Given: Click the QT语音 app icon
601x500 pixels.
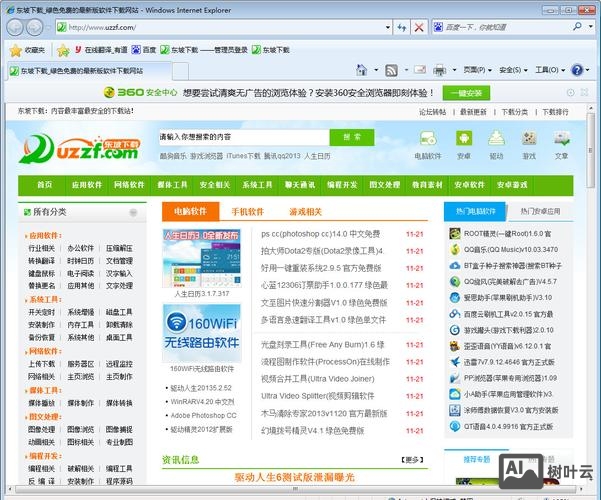Looking at the screenshot, I should [455, 426].
